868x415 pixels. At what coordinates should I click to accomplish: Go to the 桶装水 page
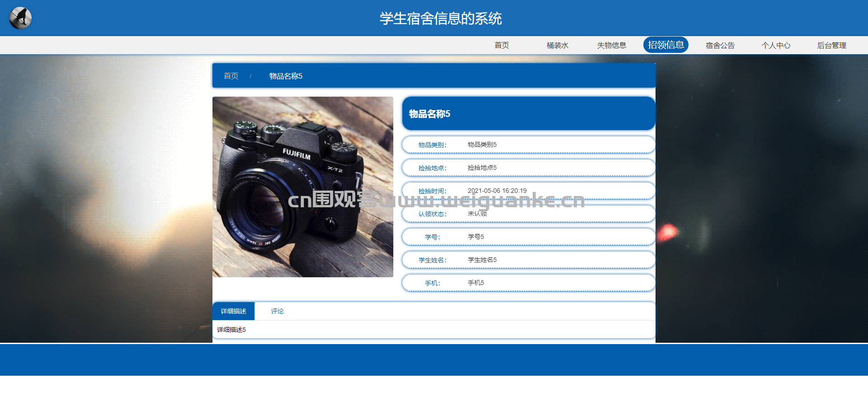coord(557,45)
